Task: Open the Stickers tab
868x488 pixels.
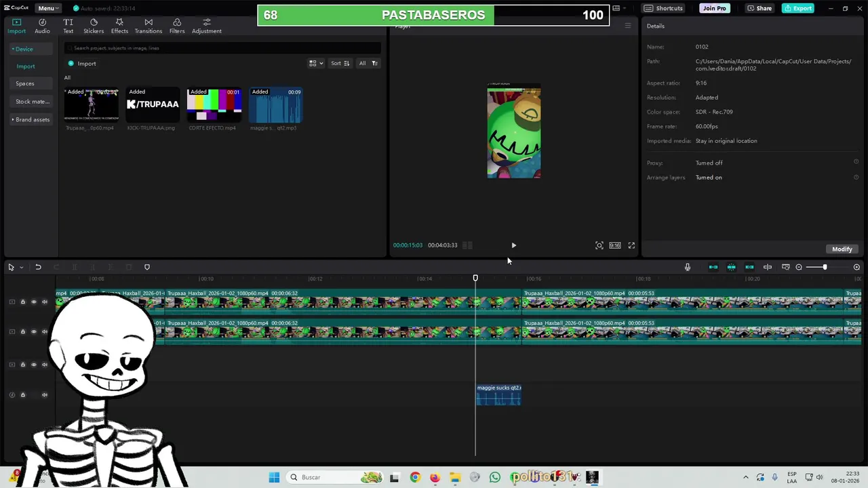Action: [94, 26]
